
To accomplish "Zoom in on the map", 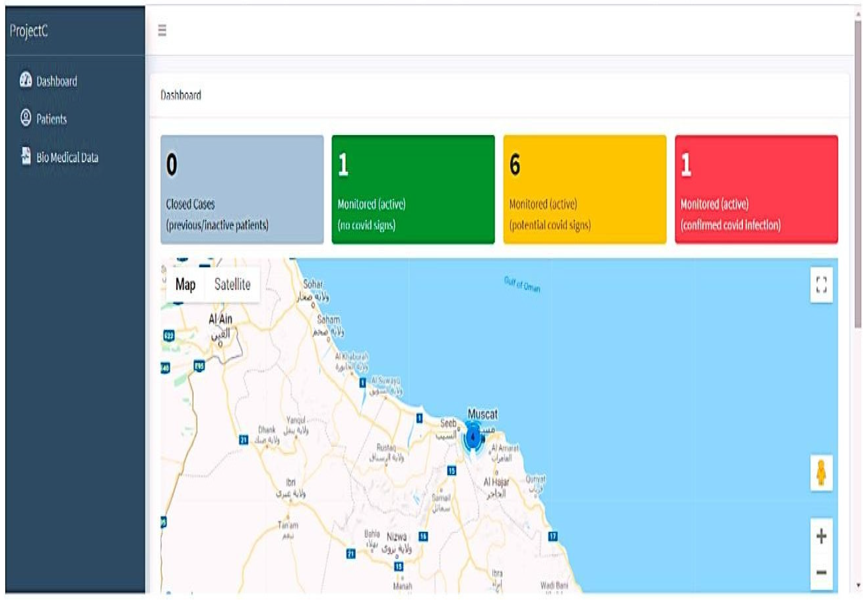I will coord(821,536).
